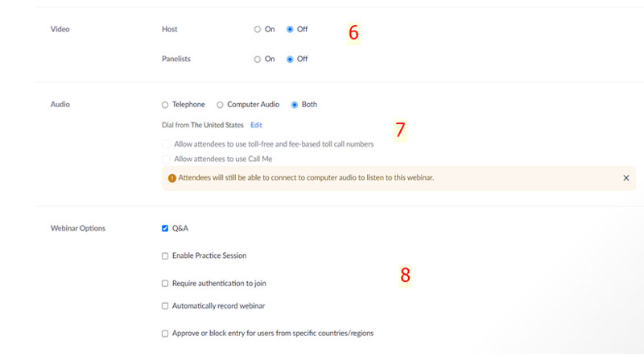Dismiss the computer audio notice banner
This screenshot has height=357, width=644.
tap(626, 177)
